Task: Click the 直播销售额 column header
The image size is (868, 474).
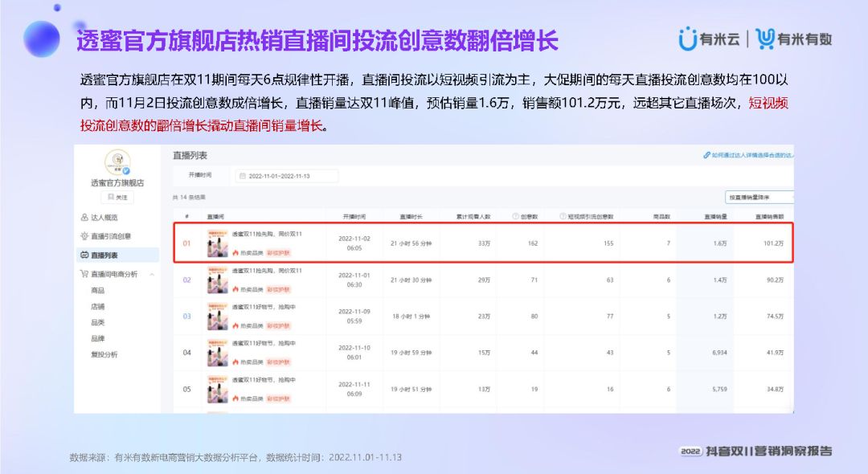Action: click(x=769, y=217)
